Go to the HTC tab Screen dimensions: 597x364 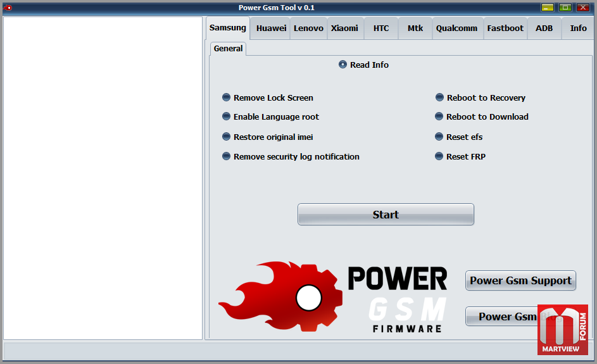click(381, 28)
